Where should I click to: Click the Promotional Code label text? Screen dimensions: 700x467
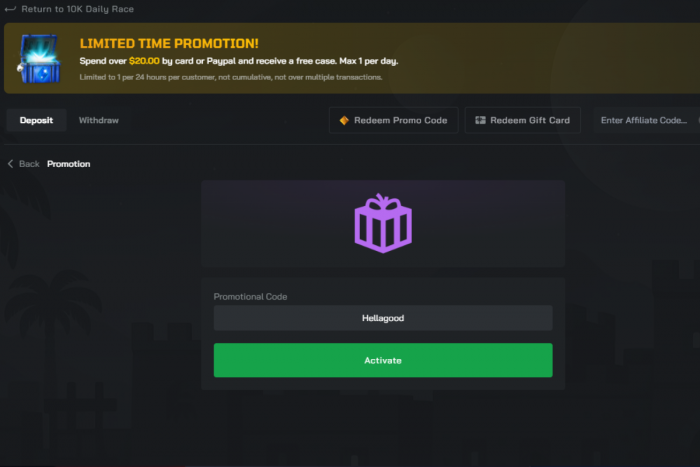pyautogui.click(x=250, y=296)
